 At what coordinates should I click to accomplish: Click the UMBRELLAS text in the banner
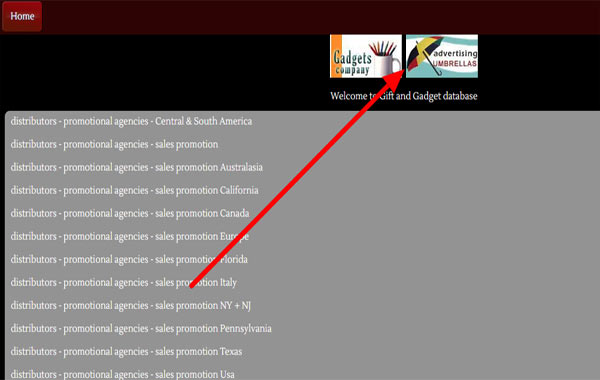455,64
